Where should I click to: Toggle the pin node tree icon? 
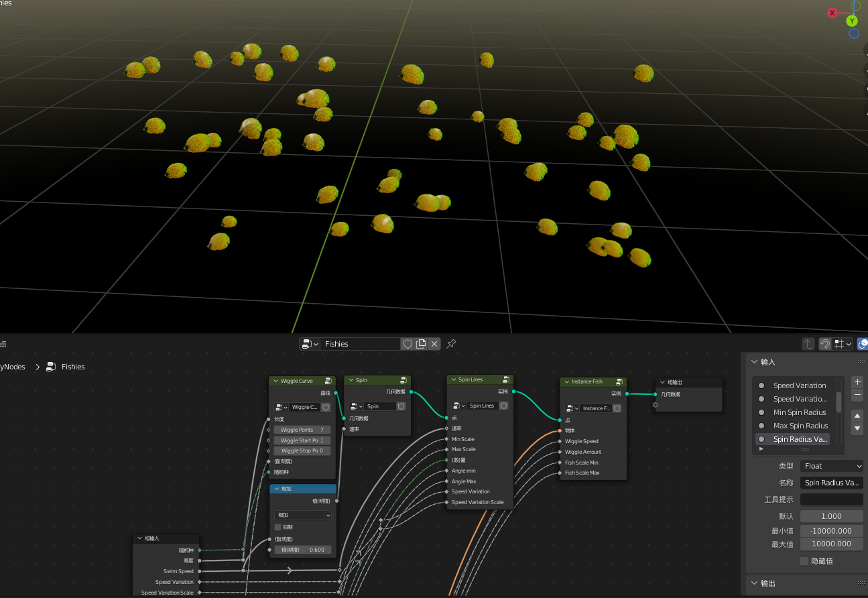[x=451, y=344]
